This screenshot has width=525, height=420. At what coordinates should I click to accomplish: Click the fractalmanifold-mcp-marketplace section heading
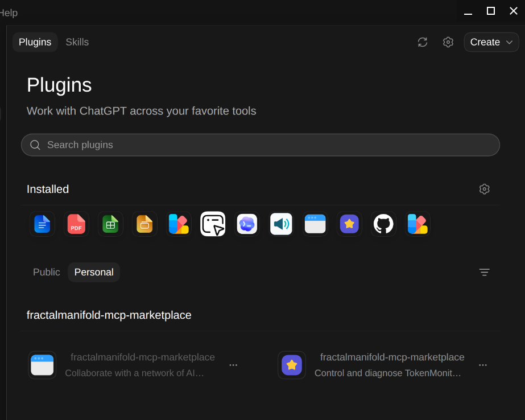109,315
